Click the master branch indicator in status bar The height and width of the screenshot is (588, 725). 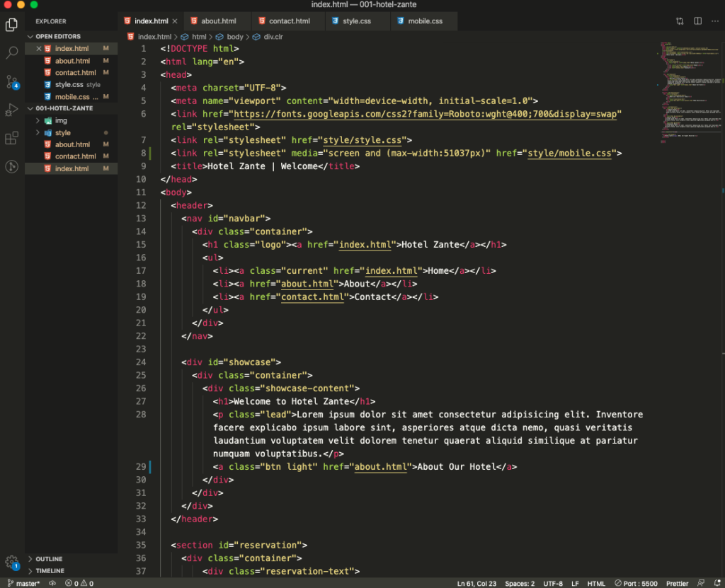(23, 583)
